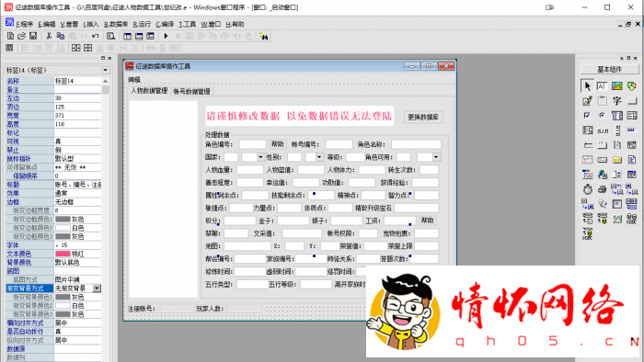Click the 宽度 property value 371
Image resolution: width=644 pixels, height=362 pixels.
(x=77, y=116)
